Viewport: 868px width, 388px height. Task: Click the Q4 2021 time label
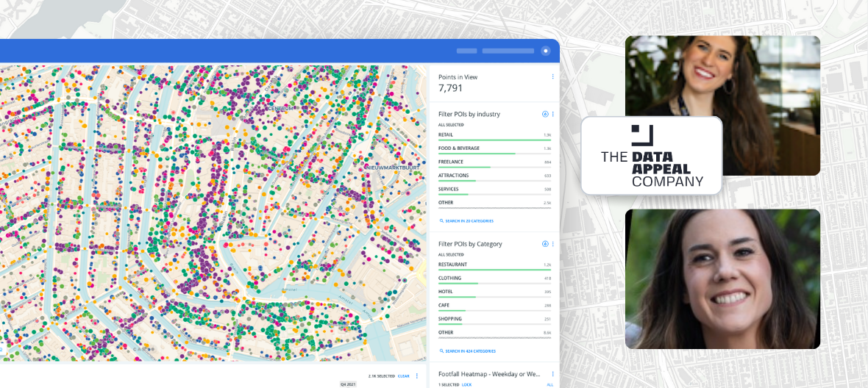(x=348, y=384)
